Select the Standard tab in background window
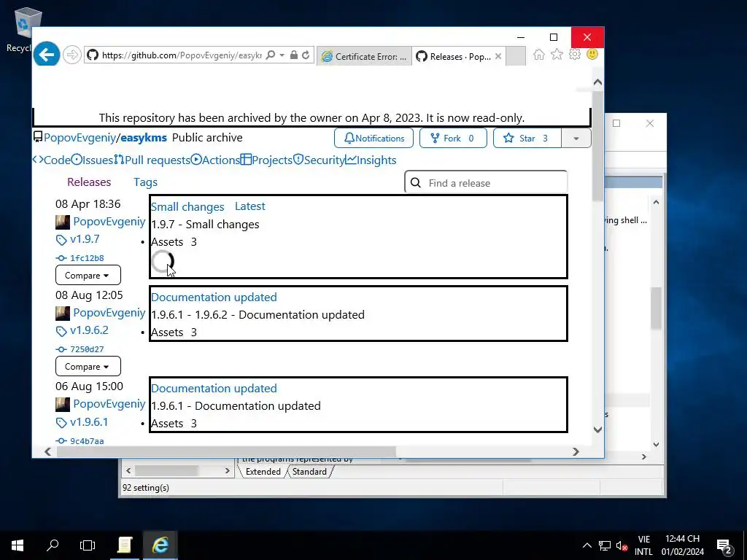 [309, 472]
